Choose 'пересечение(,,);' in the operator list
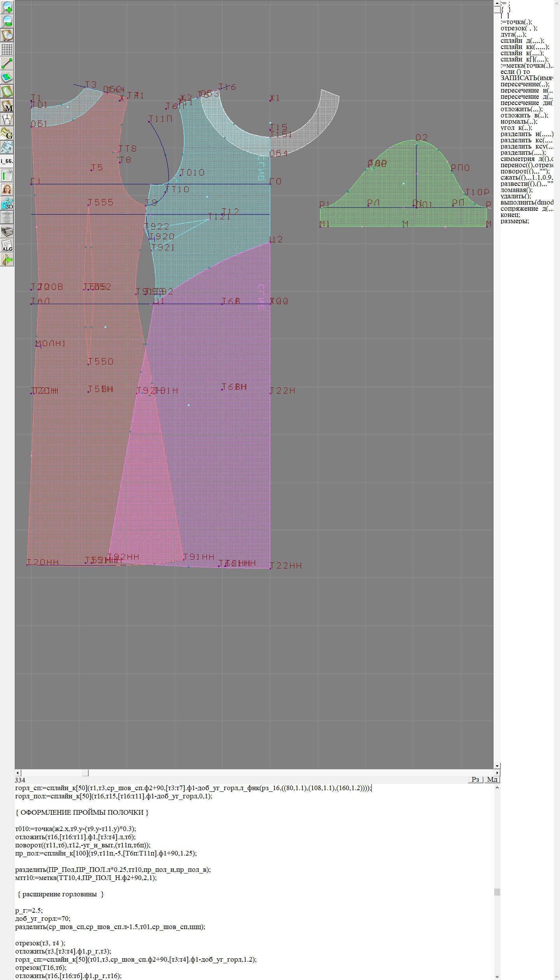The image size is (560, 980). click(x=525, y=84)
